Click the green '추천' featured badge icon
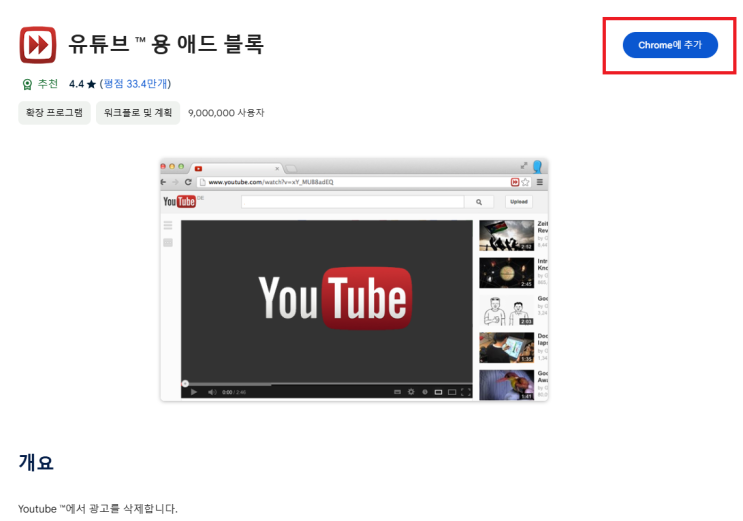The height and width of the screenshot is (521, 743). pyautogui.click(x=27, y=84)
